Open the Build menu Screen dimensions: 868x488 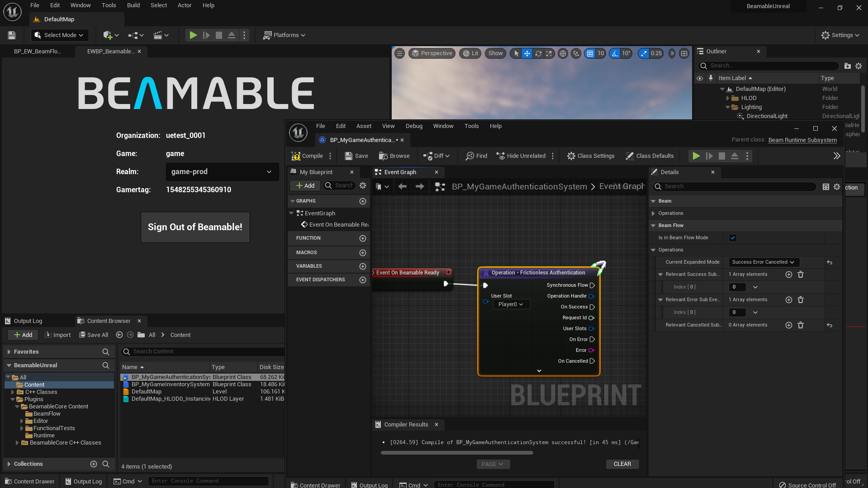133,5
